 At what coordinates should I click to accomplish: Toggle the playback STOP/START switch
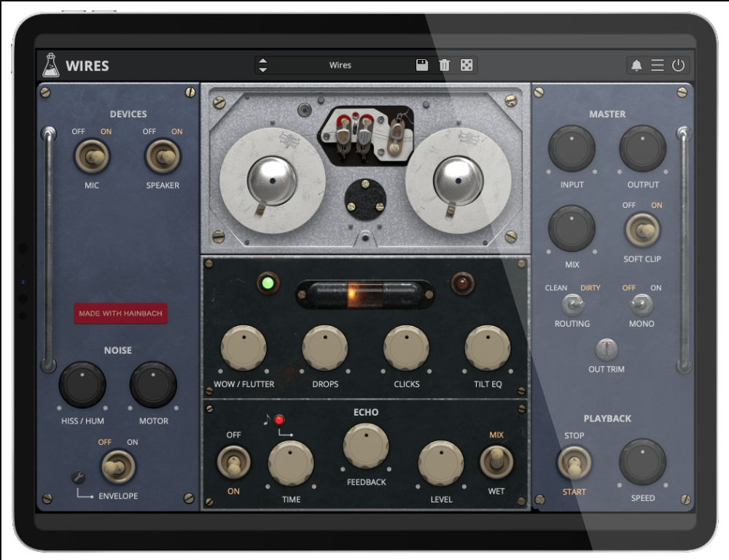[x=574, y=462]
